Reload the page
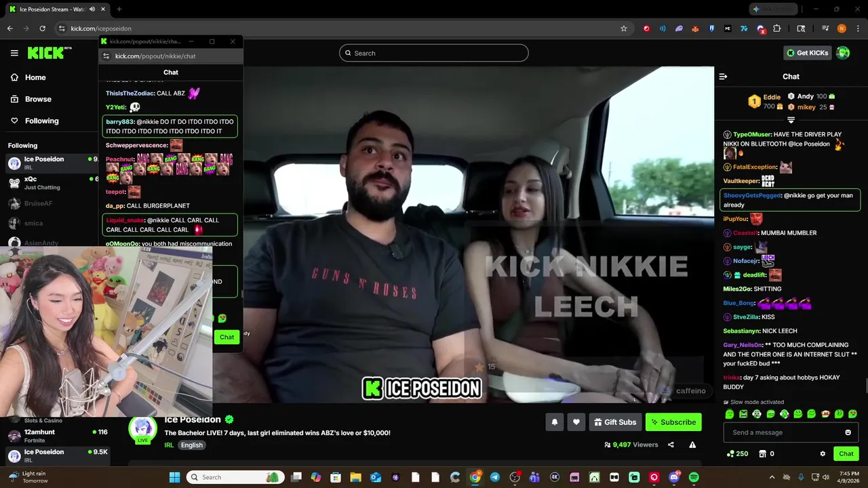868x488 pixels. [x=42, y=28]
